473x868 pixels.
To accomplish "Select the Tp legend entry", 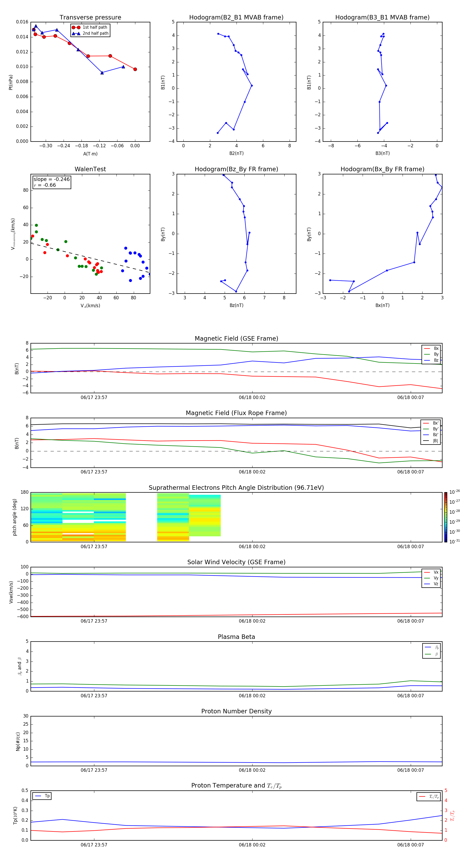I will click(42, 796).
